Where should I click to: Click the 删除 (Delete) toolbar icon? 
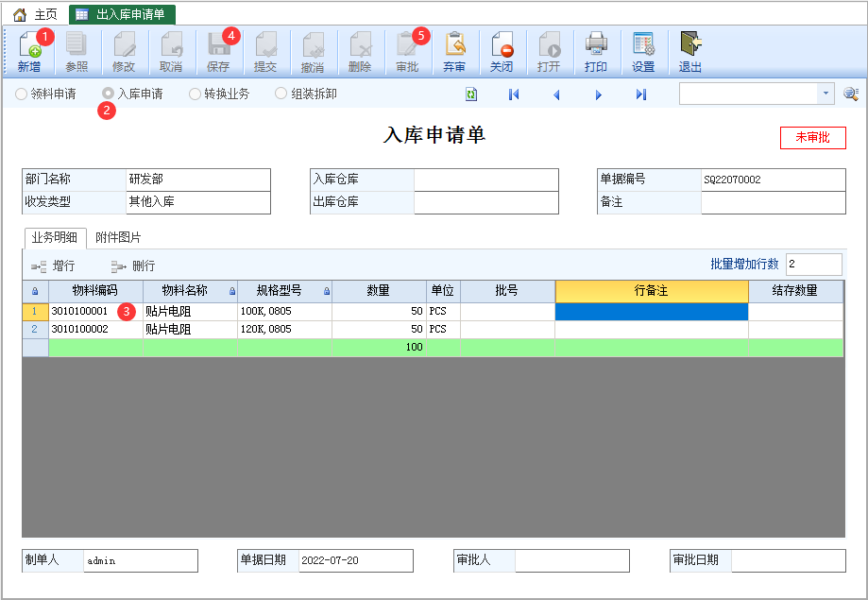pyautogui.click(x=360, y=44)
